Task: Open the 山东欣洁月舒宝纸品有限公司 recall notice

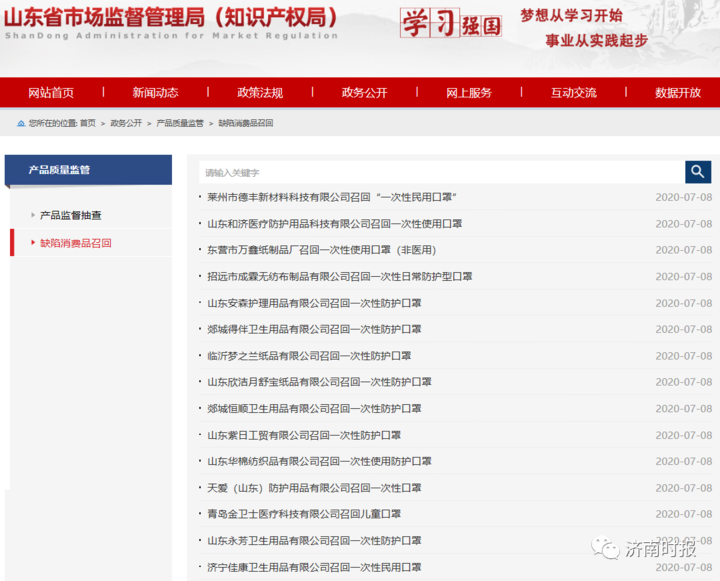Action: point(319,382)
